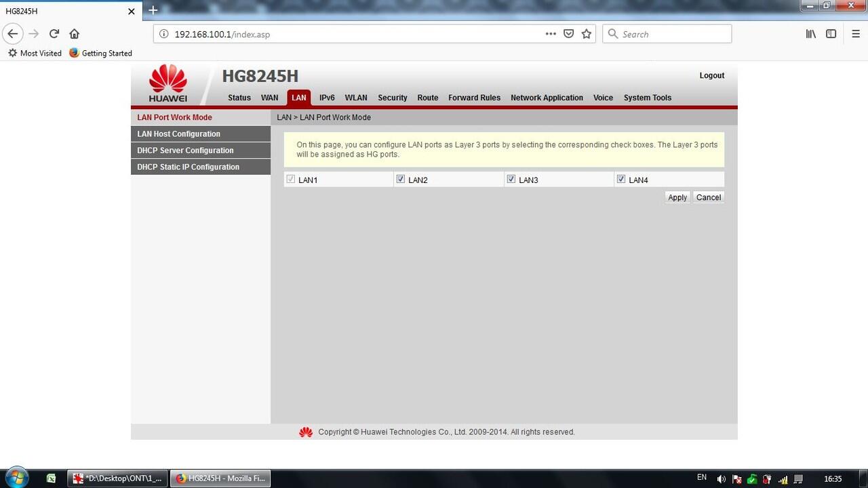Open the Voice tab
This screenshot has width=868, height=488.
tap(603, 98)
